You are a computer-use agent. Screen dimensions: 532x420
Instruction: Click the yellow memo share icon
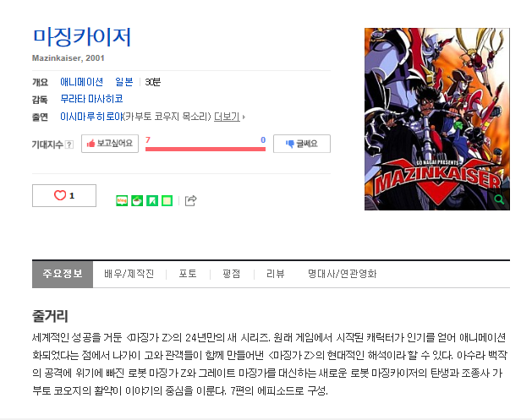pos(167,200)
